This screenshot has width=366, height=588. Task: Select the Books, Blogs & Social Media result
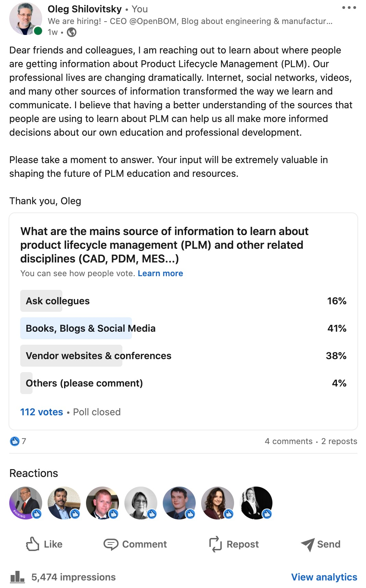point(183,328)
